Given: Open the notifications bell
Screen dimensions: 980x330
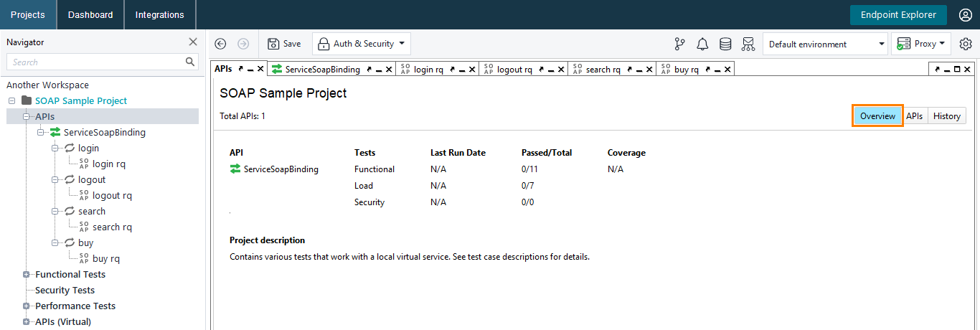Looking at the screenshot, I should (x=702, y=44).
